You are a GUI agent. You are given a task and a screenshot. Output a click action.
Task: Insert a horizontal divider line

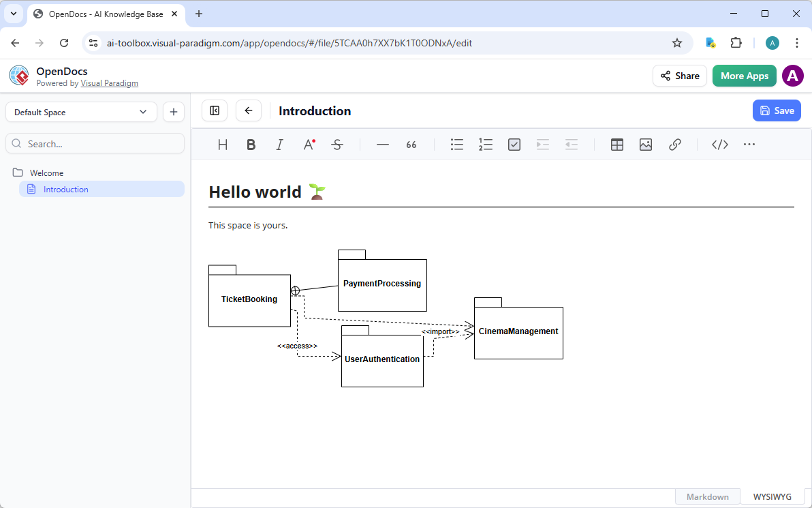tap(382, 144)
